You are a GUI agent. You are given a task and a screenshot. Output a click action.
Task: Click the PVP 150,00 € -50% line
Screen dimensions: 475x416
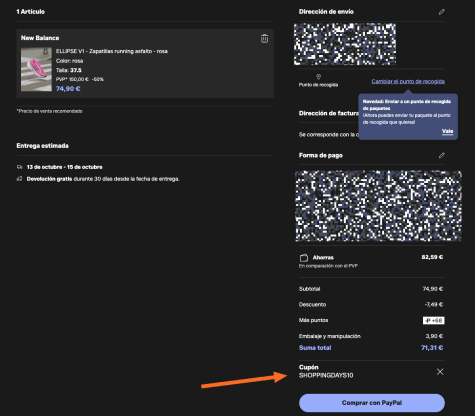tap(80, 79)
